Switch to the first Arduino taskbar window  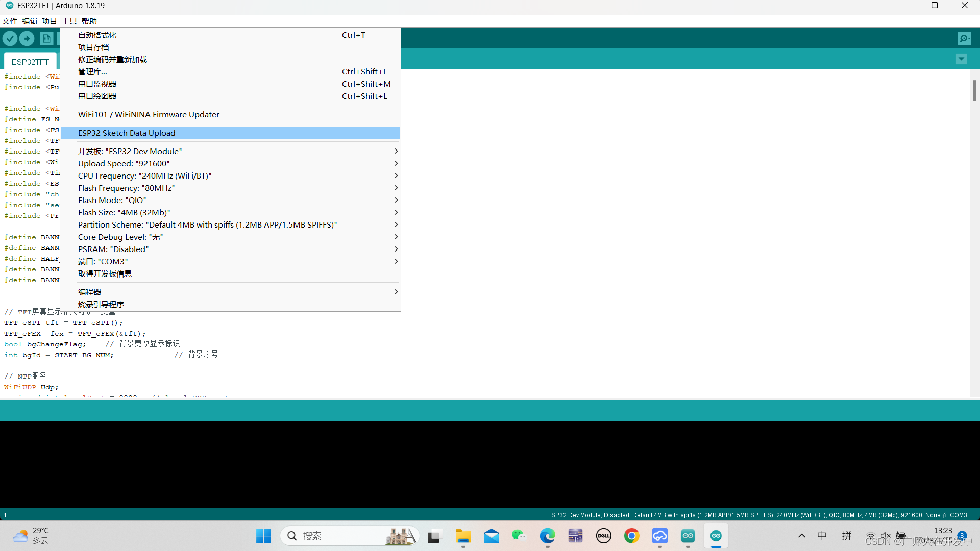click(688, 536)
